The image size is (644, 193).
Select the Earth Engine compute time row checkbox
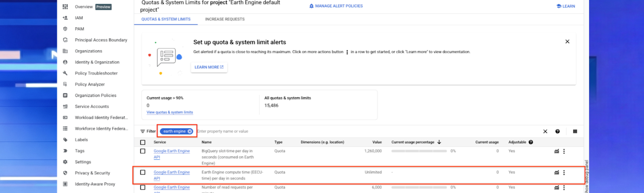142,172
